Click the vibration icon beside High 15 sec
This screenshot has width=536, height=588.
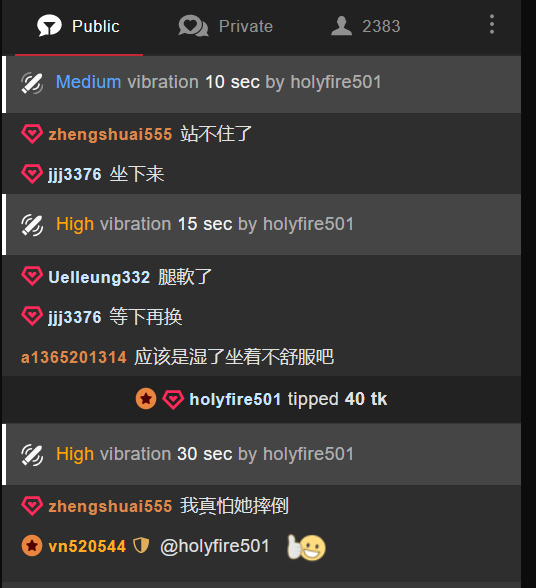point(32,225)
